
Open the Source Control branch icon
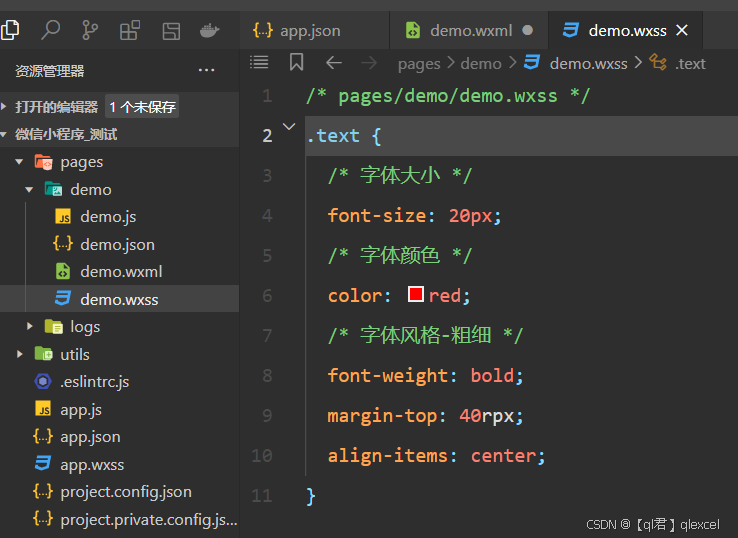(90, 30)
